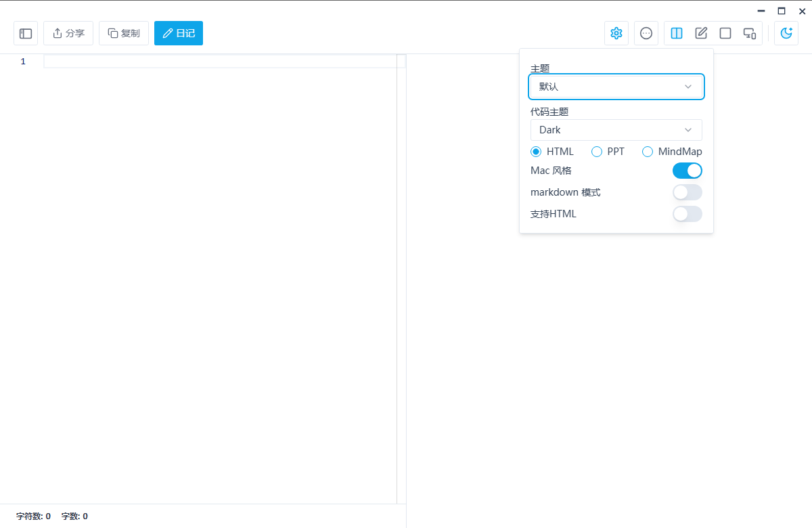812x528 pixels.
Task: Switch to split column view
Action: tap(677, 33)
